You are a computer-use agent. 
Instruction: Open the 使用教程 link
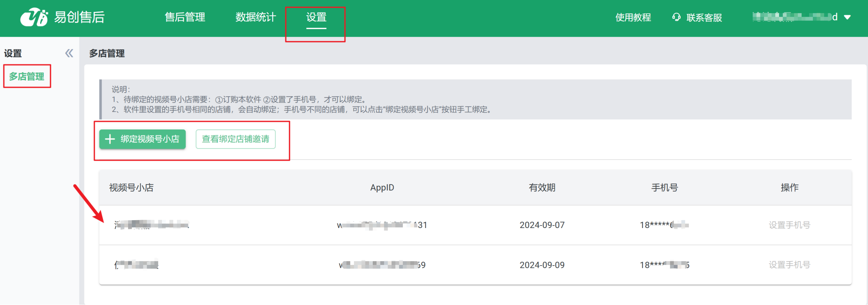[x=633, y=17]
